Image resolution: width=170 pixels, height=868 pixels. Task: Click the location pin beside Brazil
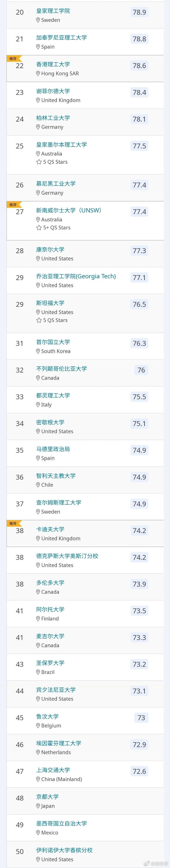(38, 672)
